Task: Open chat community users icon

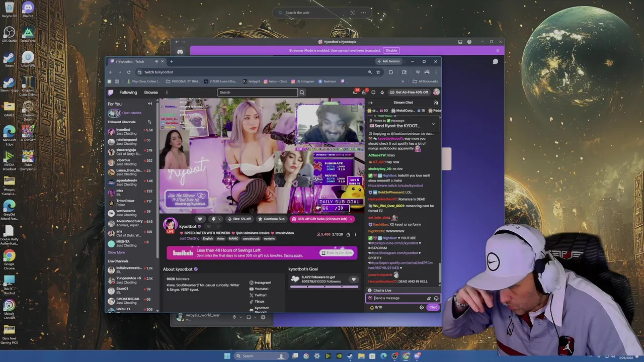Action: (x=436, y=103)
